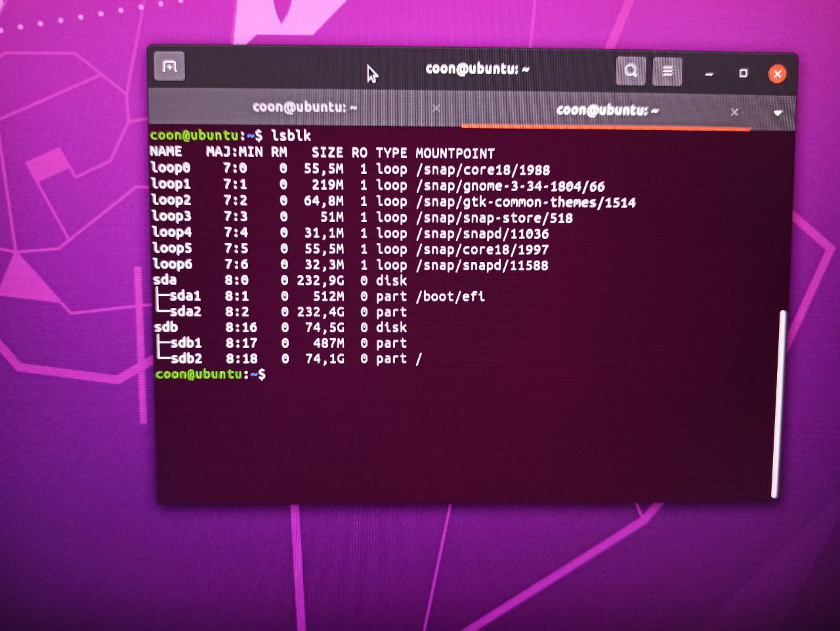
Task: Close the first terminal tab
Action: pyautogui.click(x=436, y=108)
